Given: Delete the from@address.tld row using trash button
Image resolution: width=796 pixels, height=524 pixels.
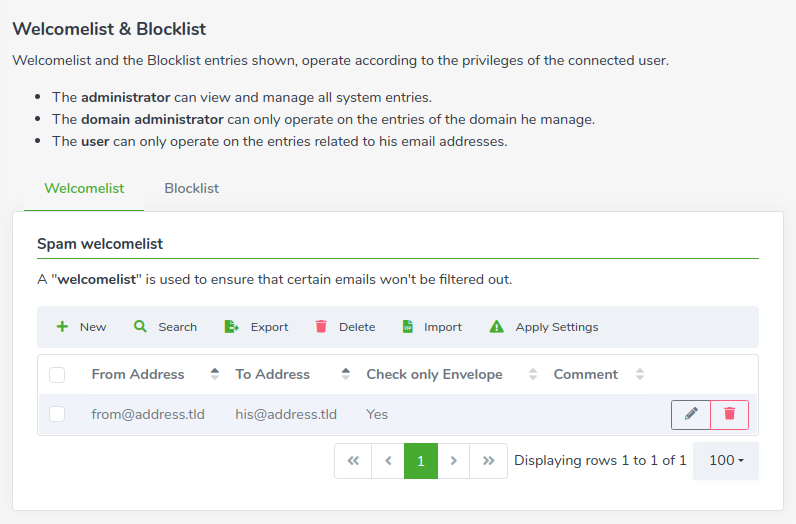Looking at the screenshot, I should coord(729,414).
